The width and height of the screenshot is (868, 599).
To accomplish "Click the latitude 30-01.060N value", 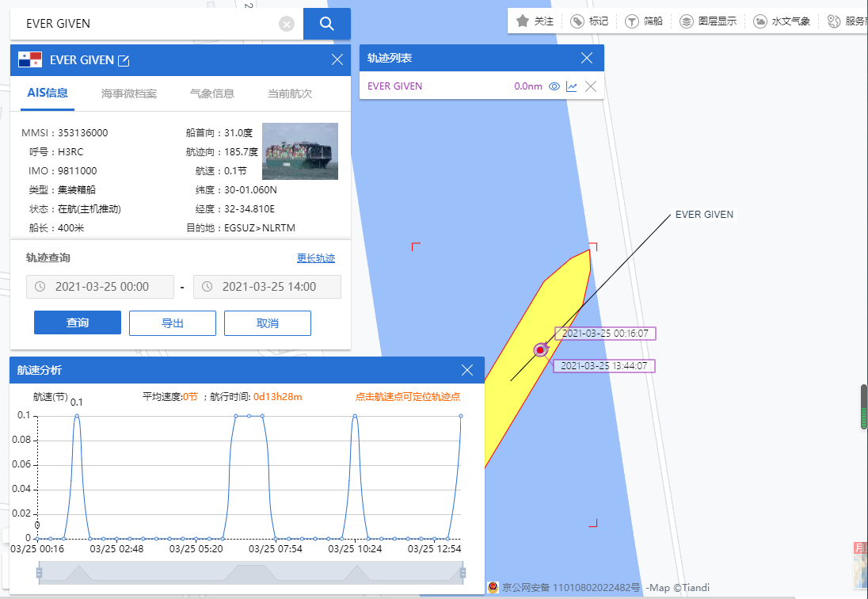I will pos(251,190).
